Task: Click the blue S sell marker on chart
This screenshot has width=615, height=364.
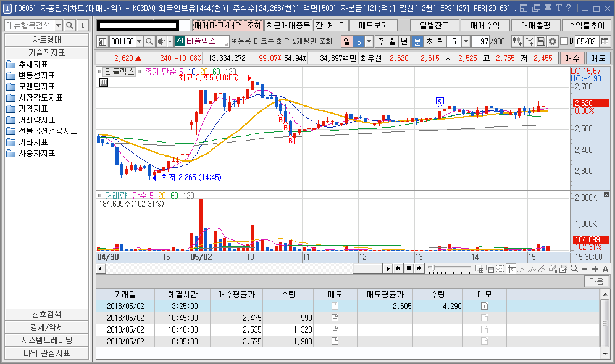Action: (x=440, y=102)
